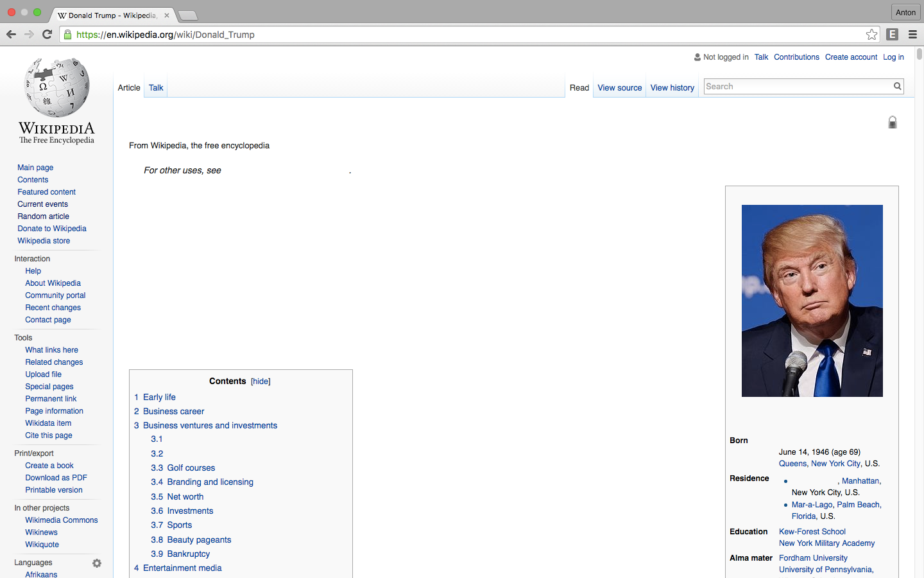924x578 pixels.
Task: Click the green padlock secure icon
Action: click(x=67, y=35)
